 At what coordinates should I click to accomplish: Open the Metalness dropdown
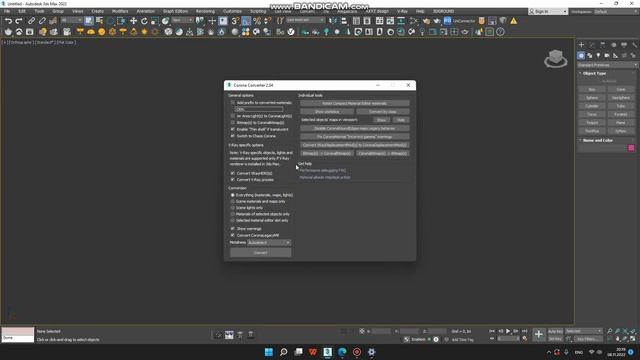point(269,242)
